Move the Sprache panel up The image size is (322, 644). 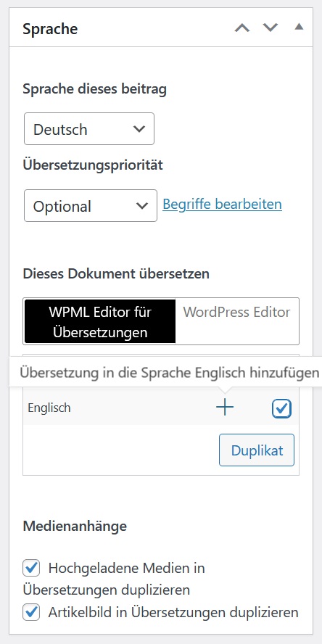click(242, 28)
